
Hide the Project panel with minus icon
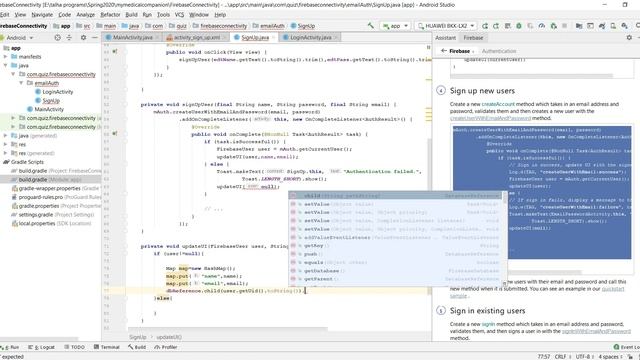pyautogui.click(x=95, y=38)
